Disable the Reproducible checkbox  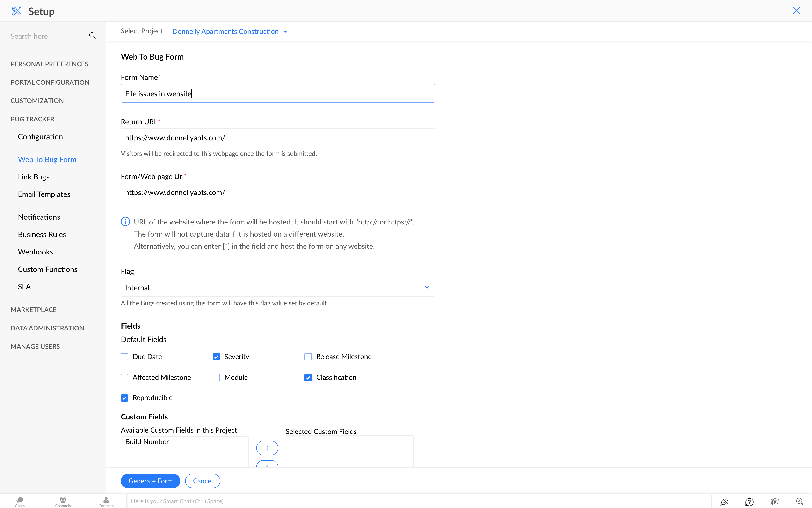(x=124, y=398)
